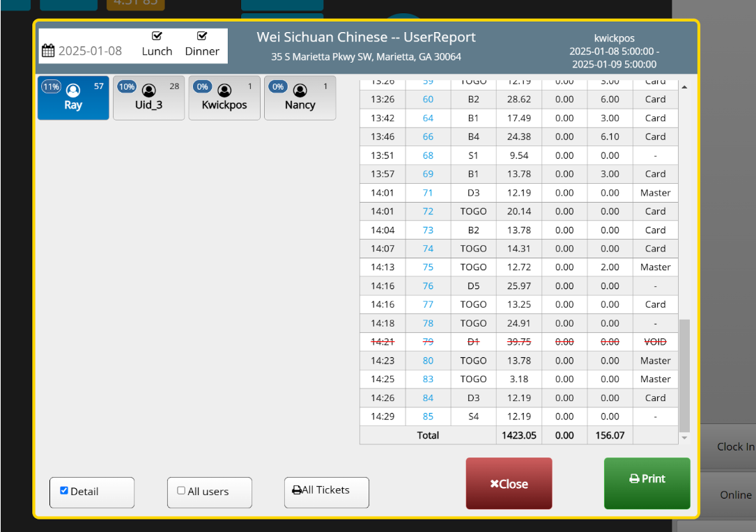
Task: Click the Total row label
Action: tap(428, 435)
